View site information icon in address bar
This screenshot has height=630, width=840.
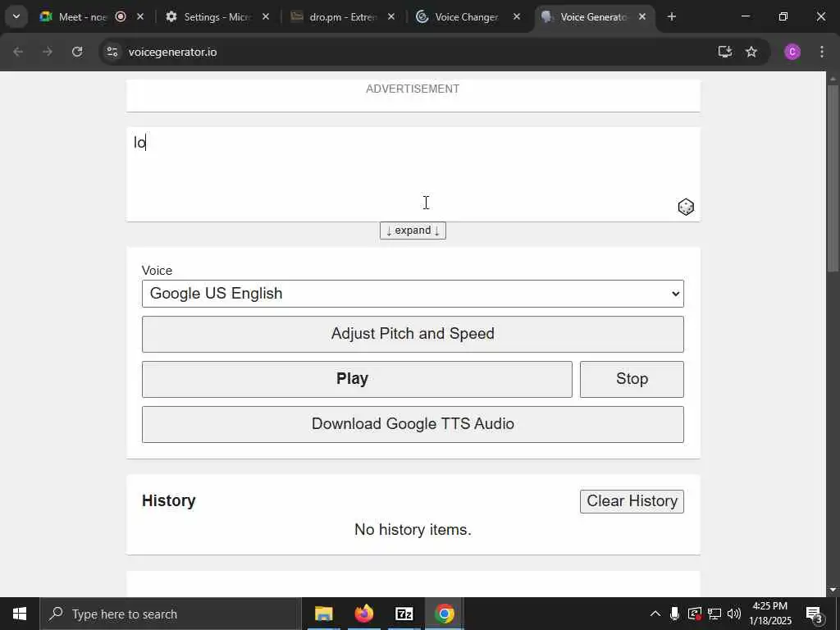pyautogui.click(x=112, y=52)
